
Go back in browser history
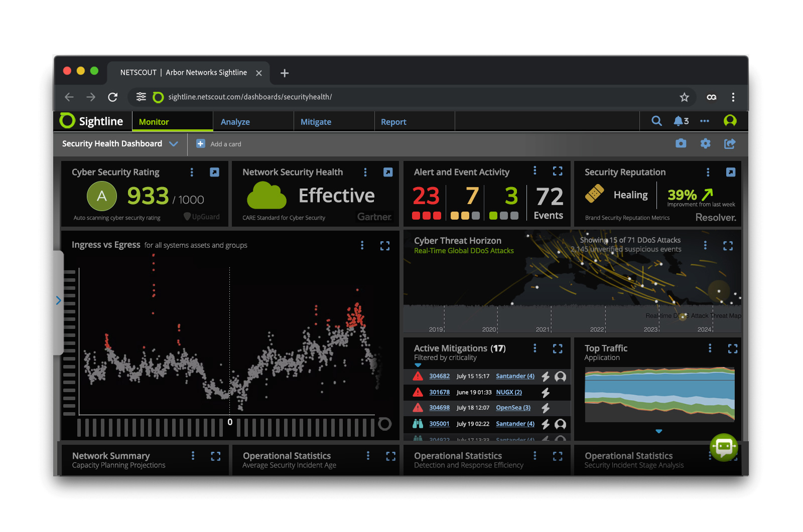point(69,97)
